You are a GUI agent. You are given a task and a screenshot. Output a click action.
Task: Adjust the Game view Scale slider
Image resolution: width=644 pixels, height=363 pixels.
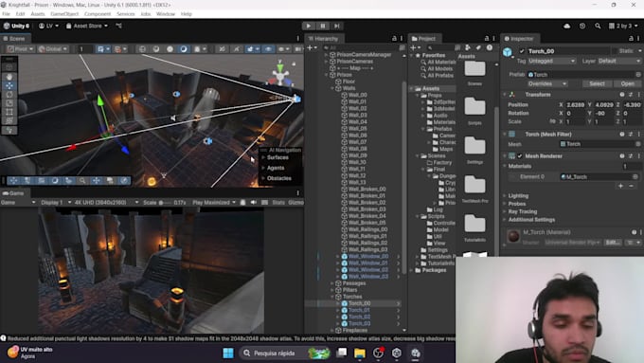pyautogui.click(x=165, y=203)
